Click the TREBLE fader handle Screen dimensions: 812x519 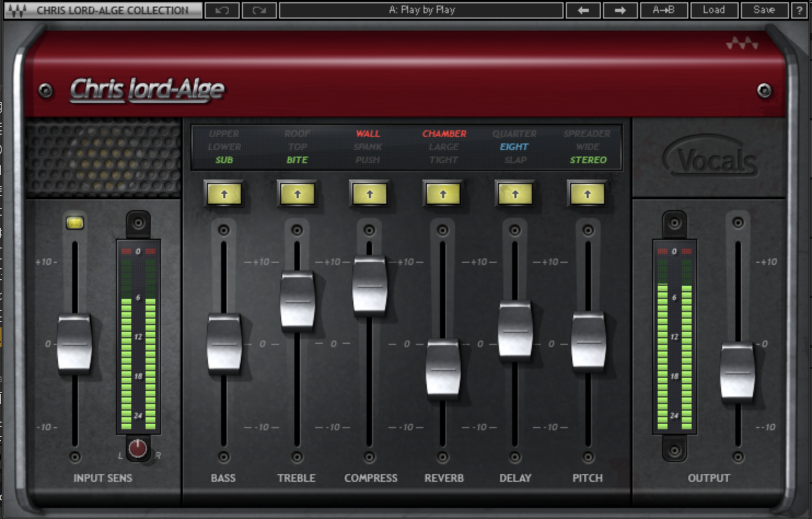(297, 301)
